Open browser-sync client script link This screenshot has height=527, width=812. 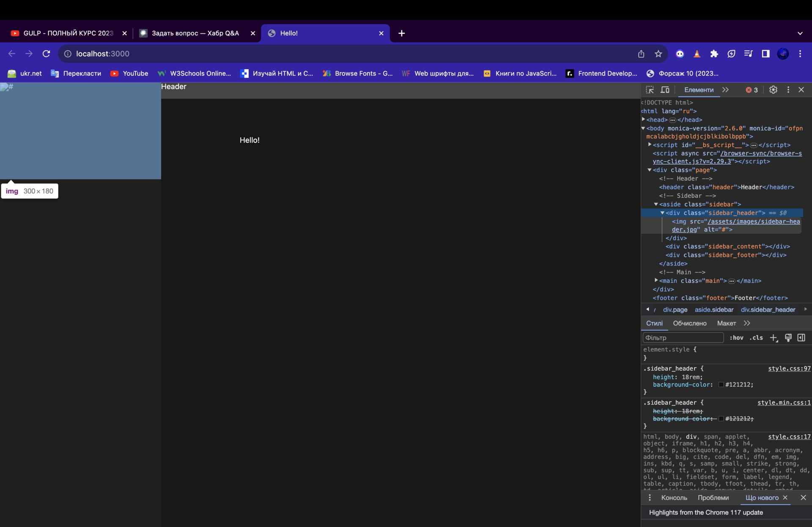pos(727,157)
